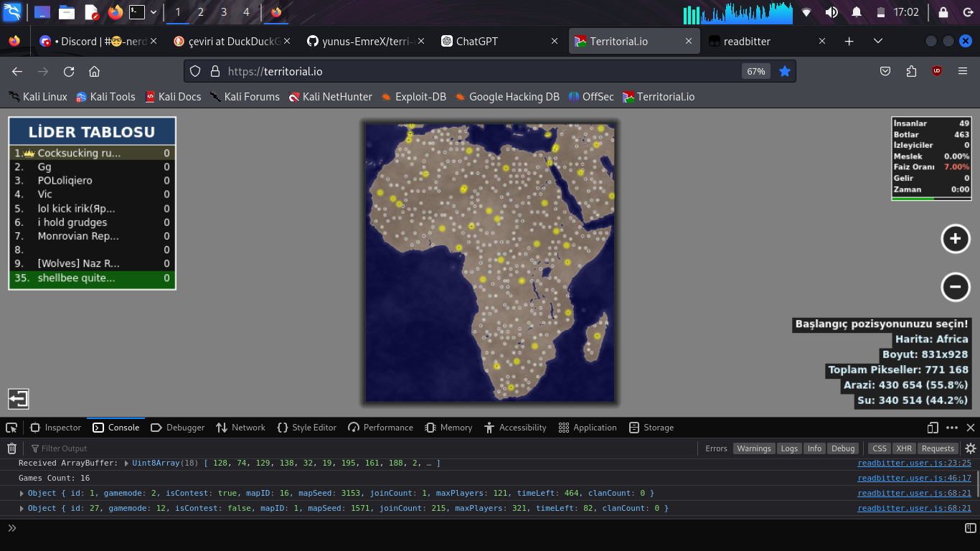Toggle the split console editor icon
Screen dimensions: 980x551
click(971, 528)
